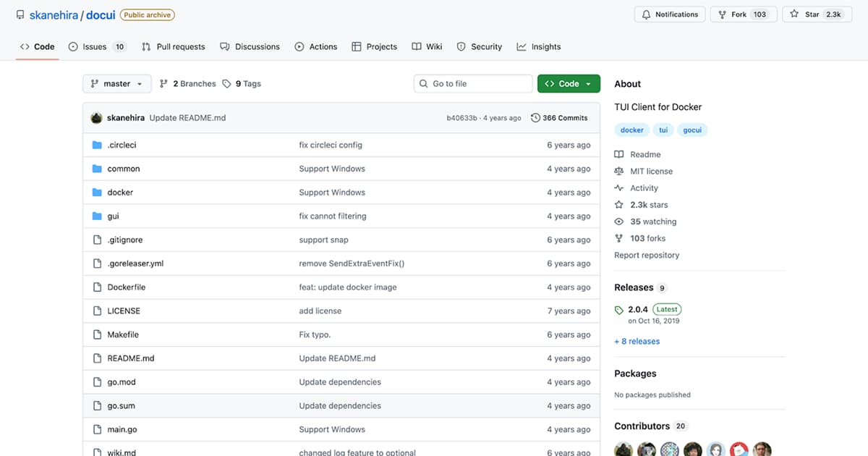Select the docker topic tag
This screenshot has height=456, width=868.
coord(631,130)
